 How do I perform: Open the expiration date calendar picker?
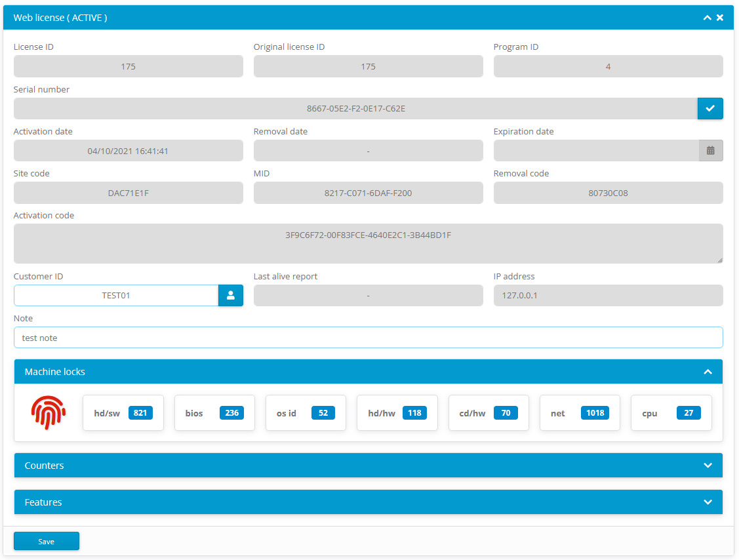[711, 151]
